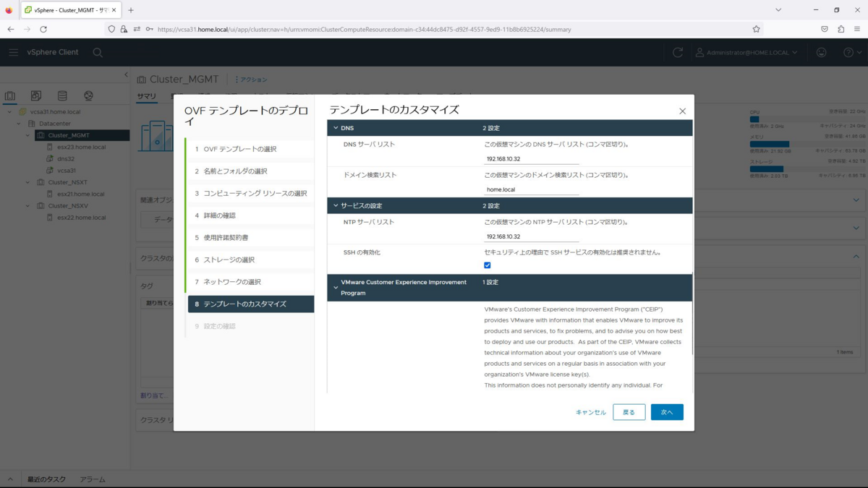Go to step 2 名前とフォルダの選択
The image size is (868, 488).
250,171
